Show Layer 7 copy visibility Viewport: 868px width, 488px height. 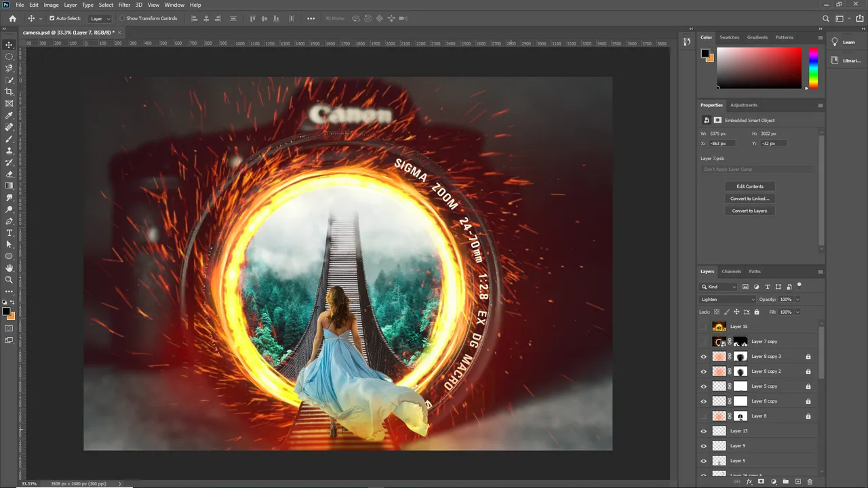point(703,342)
